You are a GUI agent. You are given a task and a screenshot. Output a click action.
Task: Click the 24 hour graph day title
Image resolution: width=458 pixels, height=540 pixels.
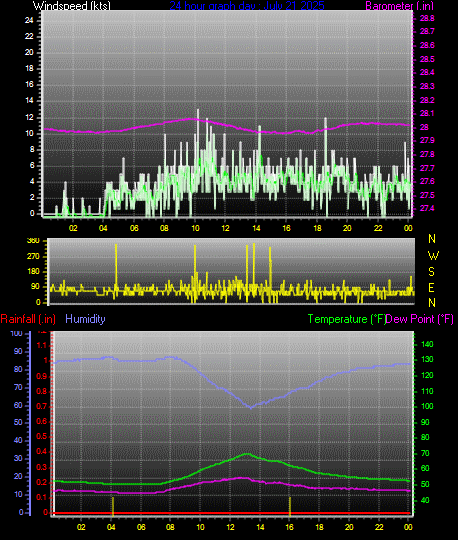tap(247, 6)
